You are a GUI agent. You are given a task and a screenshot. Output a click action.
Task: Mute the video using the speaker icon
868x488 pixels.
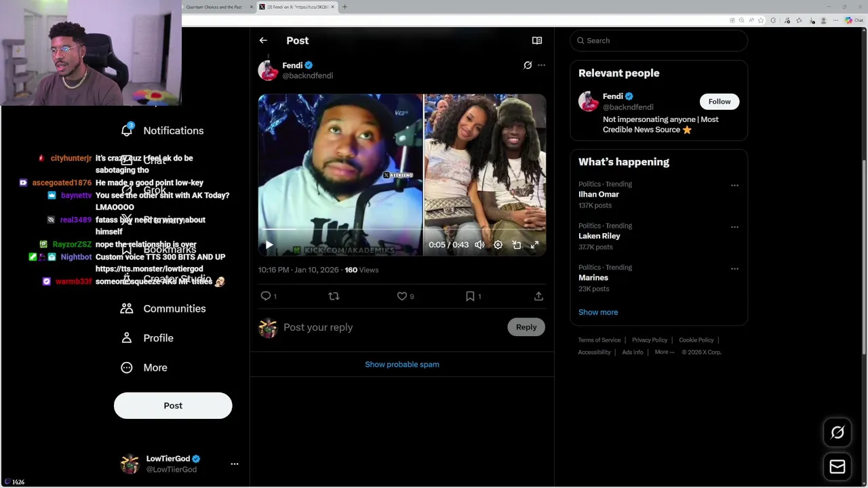tap(479, 245)
